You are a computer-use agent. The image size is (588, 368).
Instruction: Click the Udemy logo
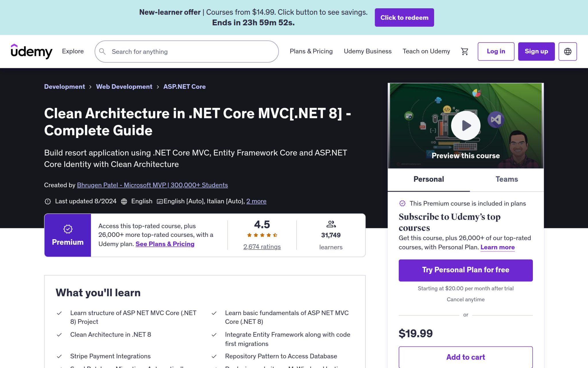[31, 51]
